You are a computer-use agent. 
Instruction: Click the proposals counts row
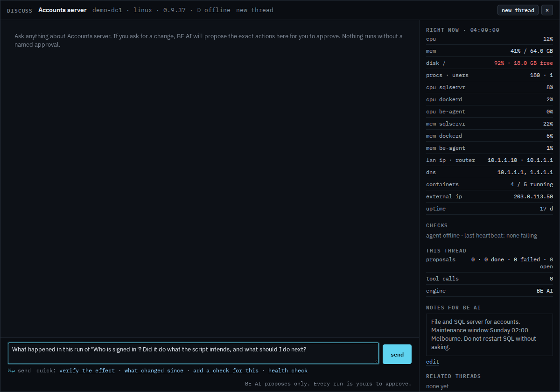[x=490, y=263]
